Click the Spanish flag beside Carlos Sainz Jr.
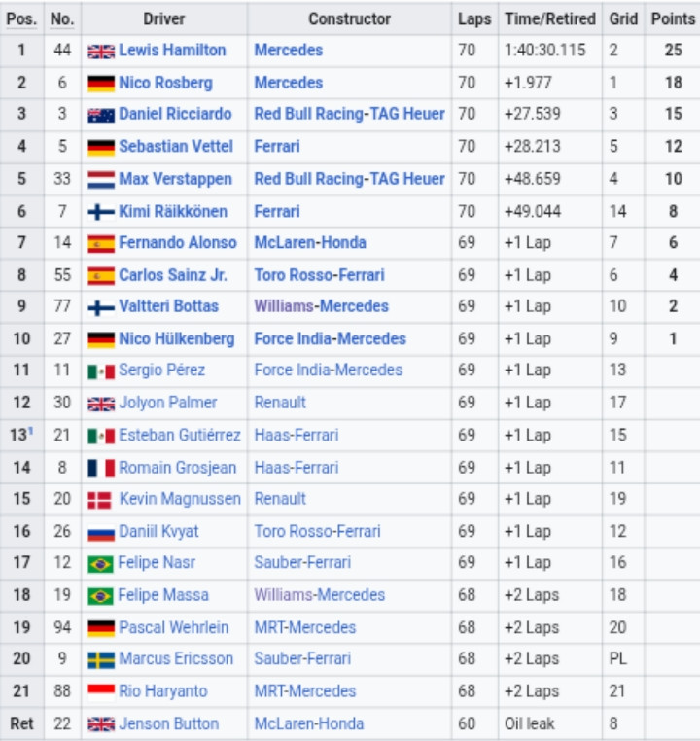Viewport: 700px width, 741px height. click(x=101, y=276)
